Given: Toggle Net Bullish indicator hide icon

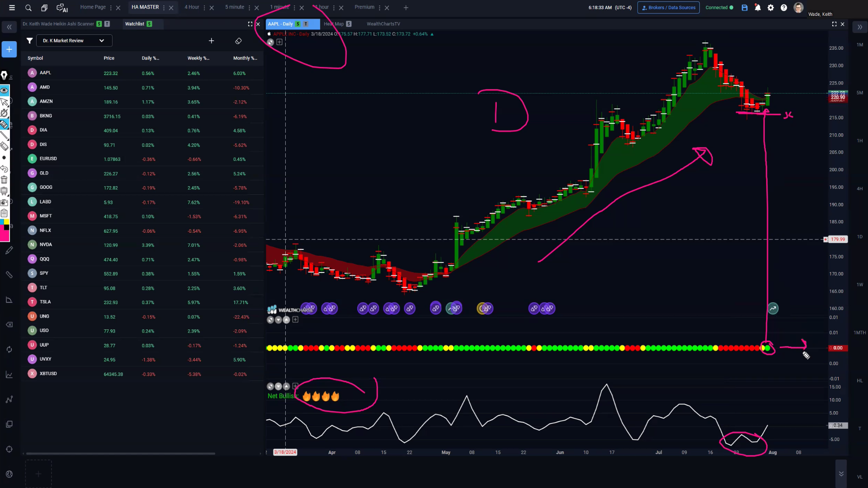Looking at the screenshot, I should [270, 386].
